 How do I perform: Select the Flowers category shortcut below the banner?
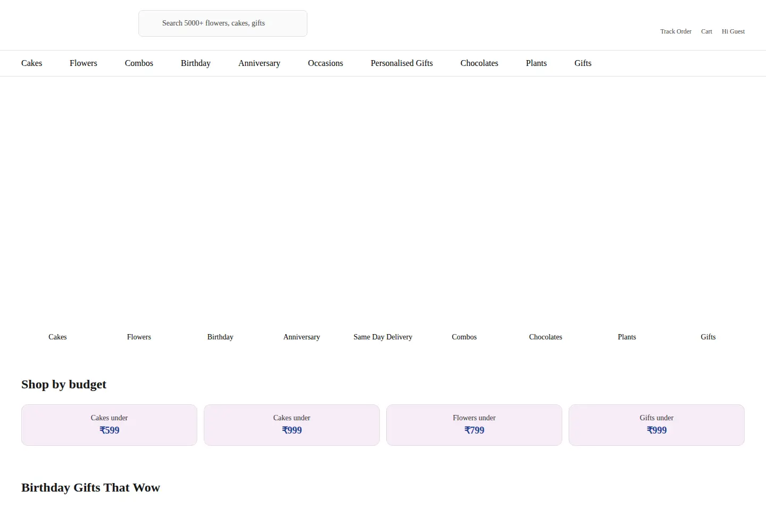click(139, 337)
